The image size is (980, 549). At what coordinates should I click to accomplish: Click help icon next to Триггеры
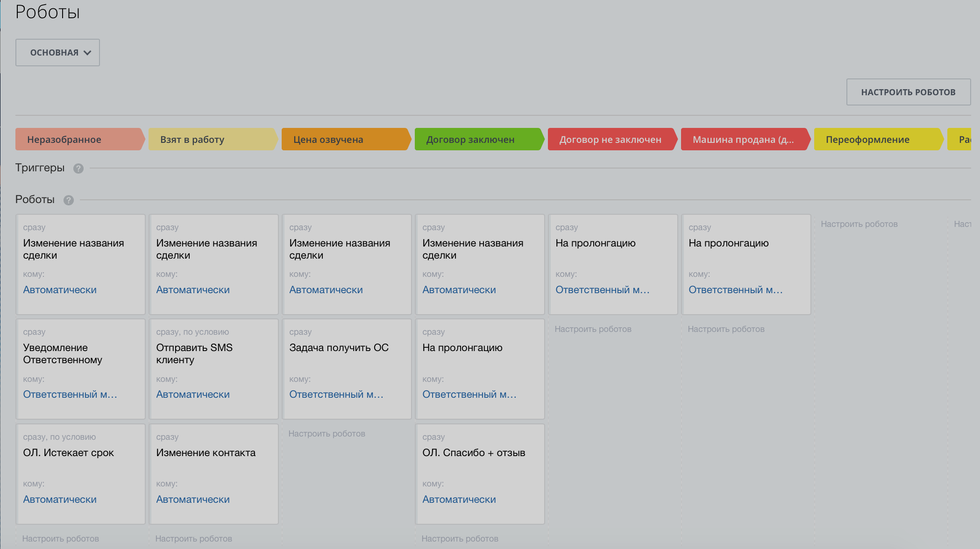coord(78,169)
